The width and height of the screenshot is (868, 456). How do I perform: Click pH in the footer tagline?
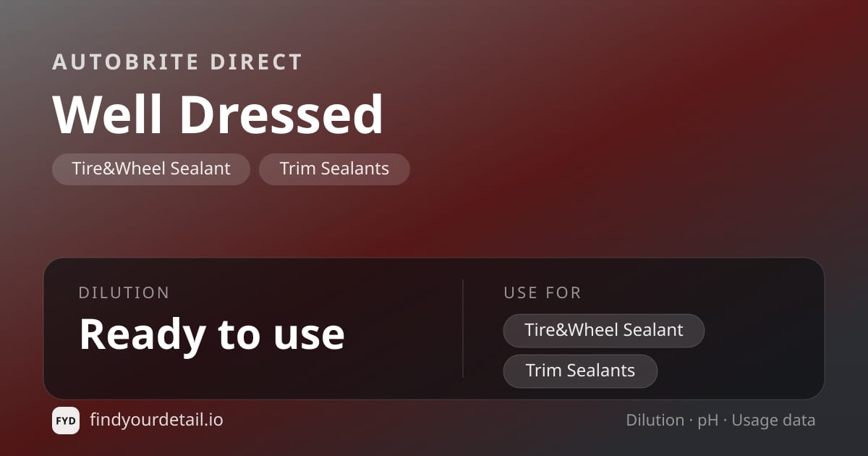point(708,421)
